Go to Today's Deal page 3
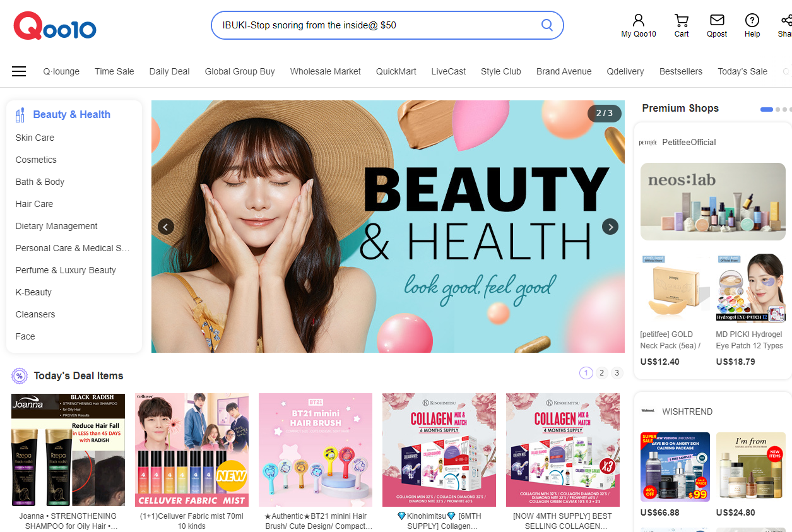This screenshot has width=792, height=532. click(617, 373)
